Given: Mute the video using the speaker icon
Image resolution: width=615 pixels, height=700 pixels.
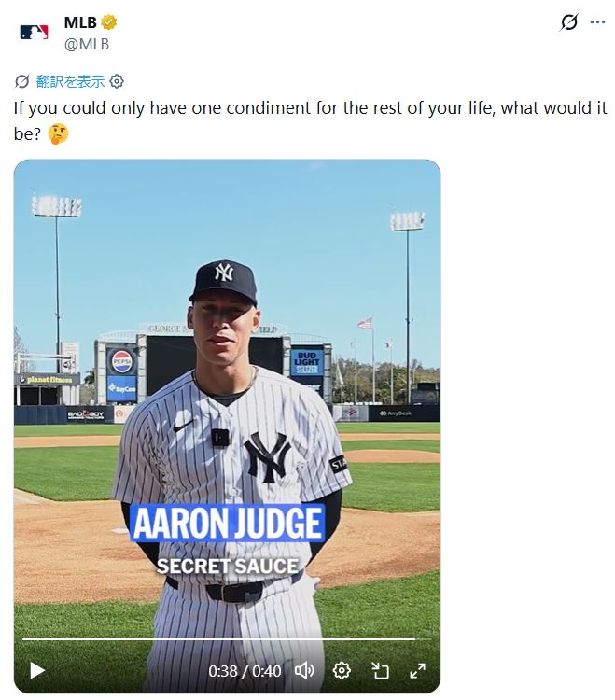Looking at the screenshot, I should pos(304,670).
